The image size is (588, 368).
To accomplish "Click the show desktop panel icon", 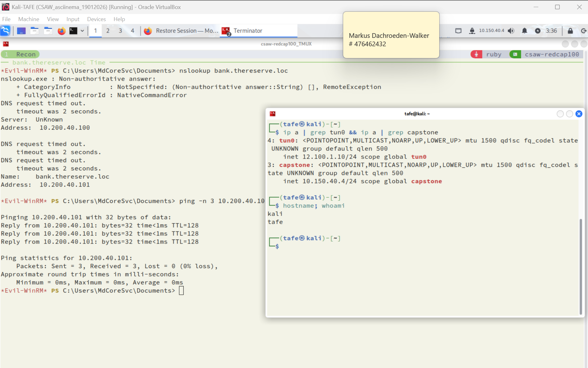I will [x=21, y=31].
